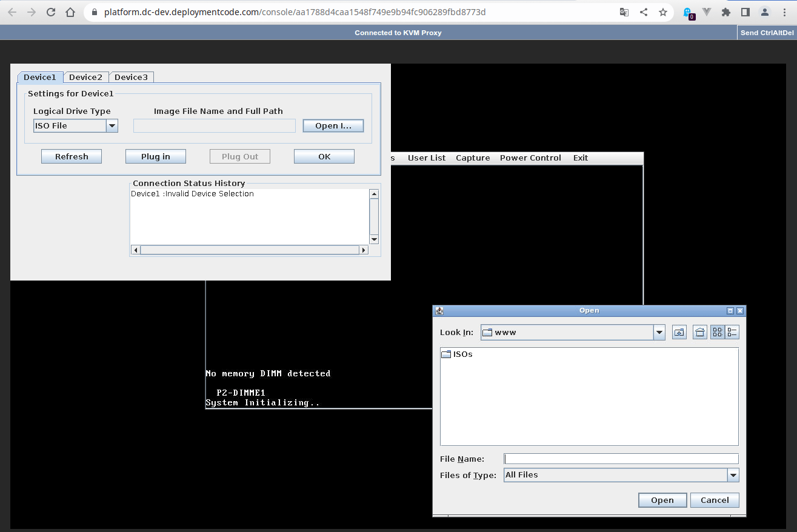Click the Open Image button
The image size is (797, 532).
[333, 125]
